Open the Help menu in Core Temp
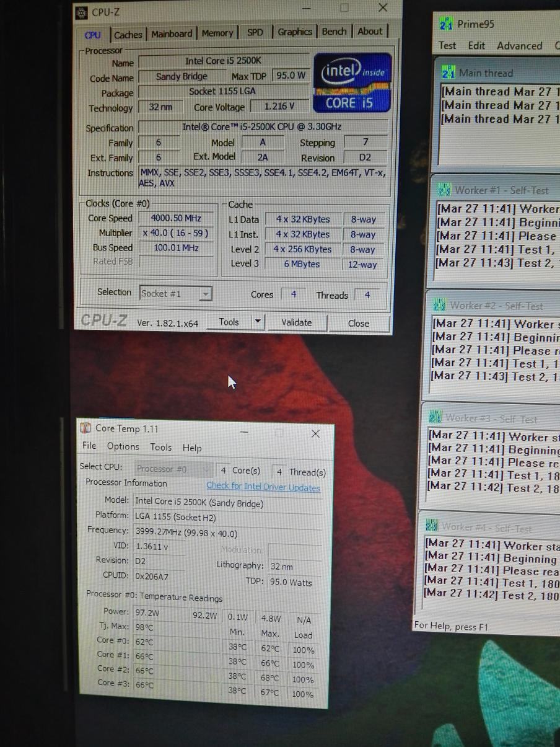 tap(192, 448)
